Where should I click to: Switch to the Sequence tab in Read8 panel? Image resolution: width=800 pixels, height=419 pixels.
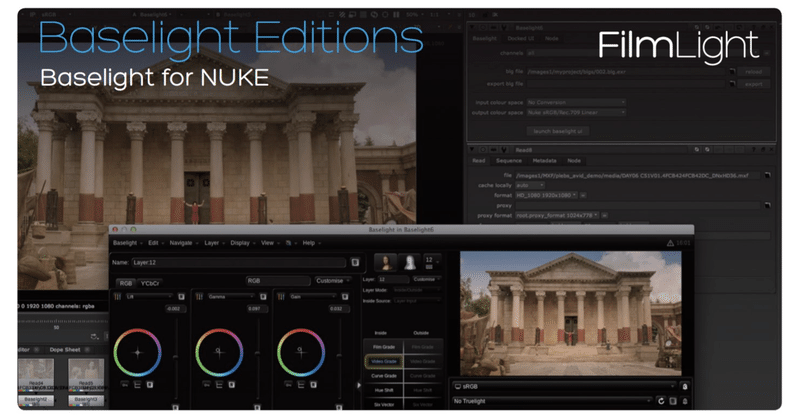[509, 160]
